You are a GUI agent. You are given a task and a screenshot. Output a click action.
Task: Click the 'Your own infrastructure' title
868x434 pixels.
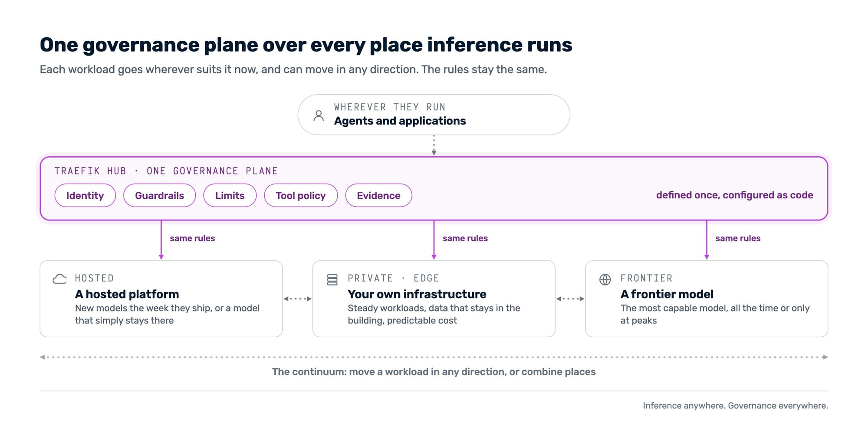(x=417, y=294)
